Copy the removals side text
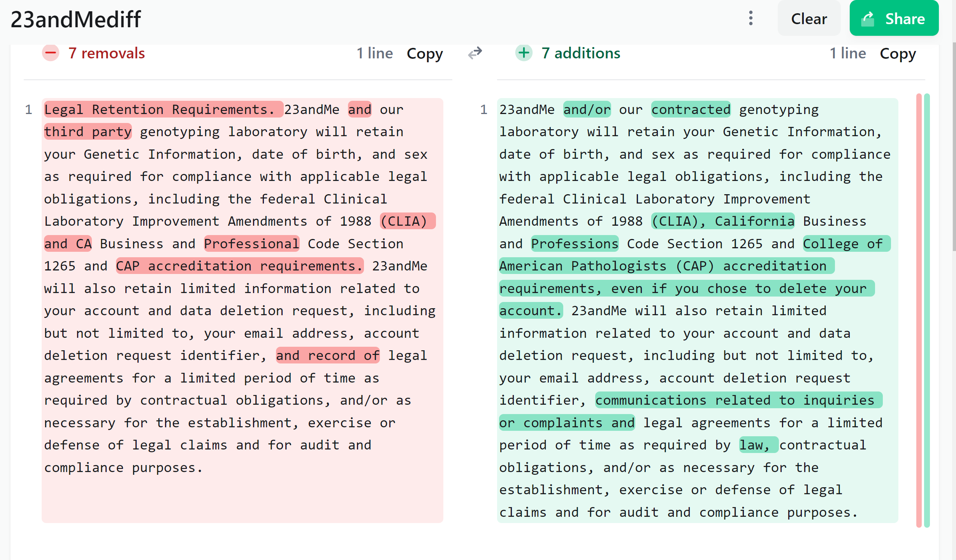The image size is (956, 560). 425,53
